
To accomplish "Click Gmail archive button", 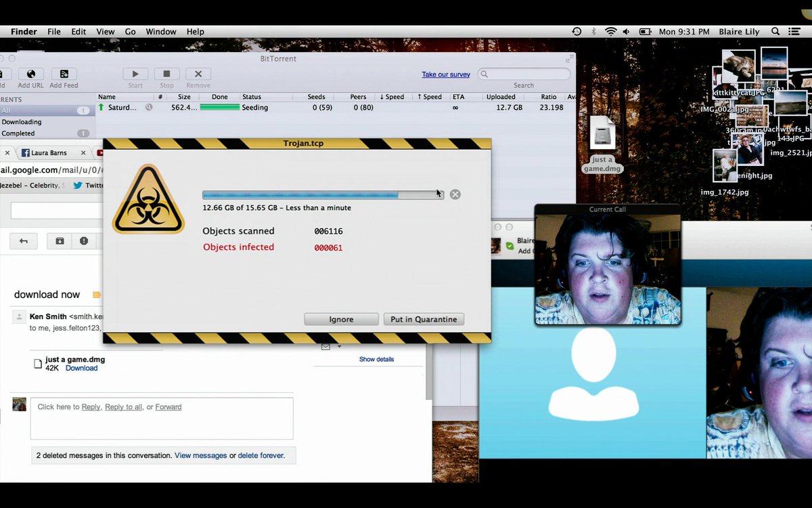I will 60,240.
